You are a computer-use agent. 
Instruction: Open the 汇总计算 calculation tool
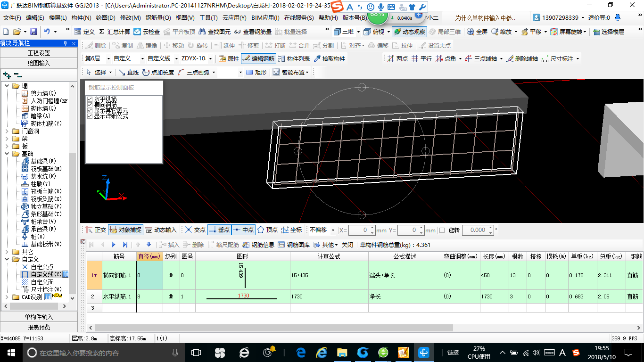coord(115,32)
